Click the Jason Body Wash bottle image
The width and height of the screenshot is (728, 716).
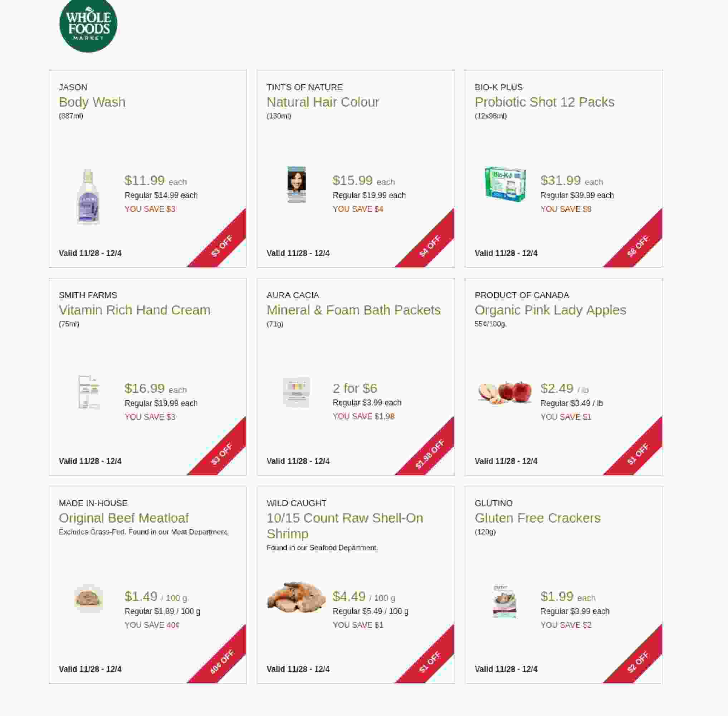pyautogui.click(x=88, y=197)
